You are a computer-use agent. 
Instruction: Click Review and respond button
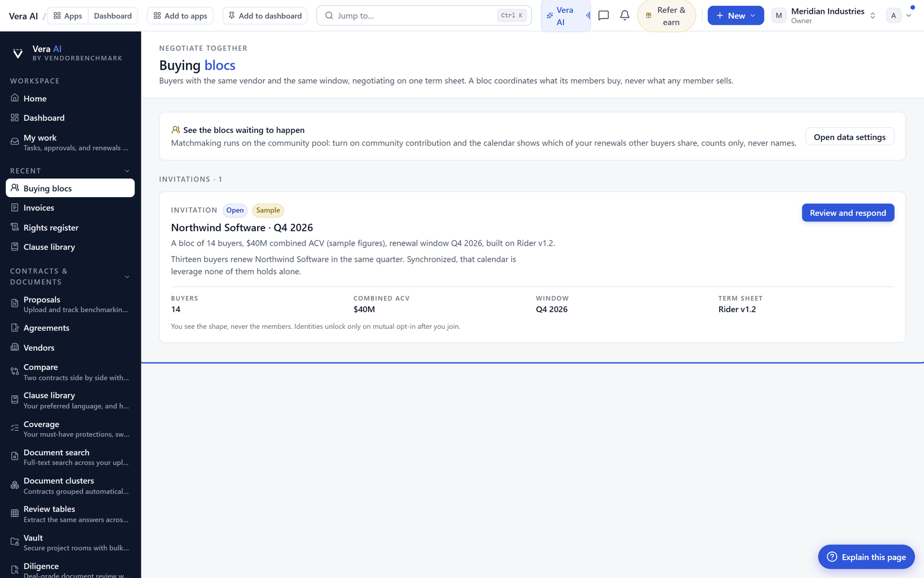click(848, 213)
